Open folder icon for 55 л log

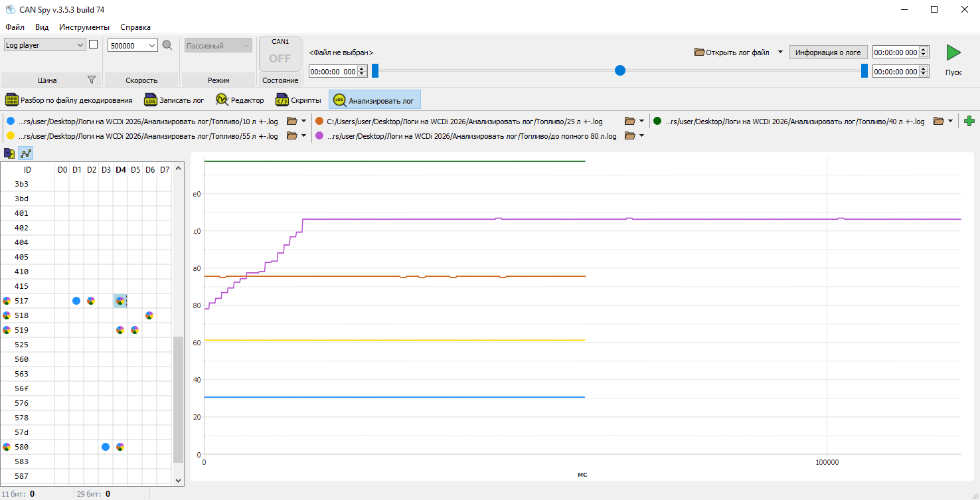[x=291, y=135]
